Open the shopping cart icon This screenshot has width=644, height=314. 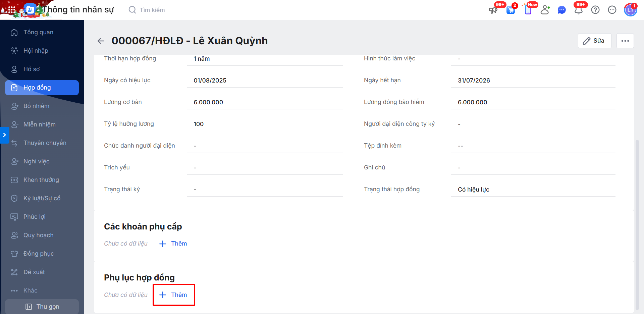(x=511, y=10)
